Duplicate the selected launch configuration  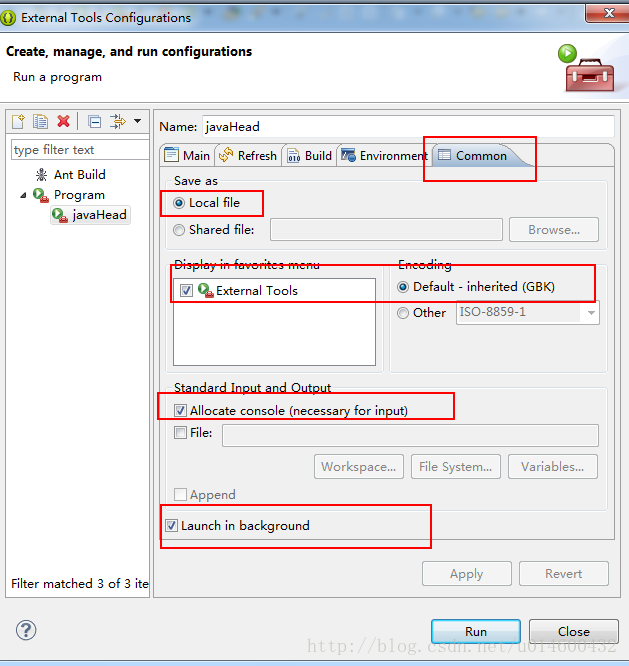pos(40,121)
